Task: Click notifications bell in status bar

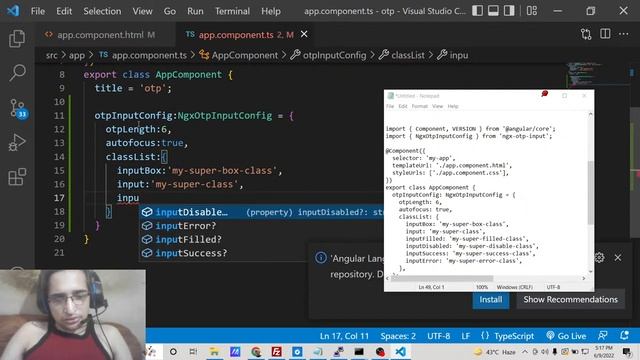Action: coord(624,336)
